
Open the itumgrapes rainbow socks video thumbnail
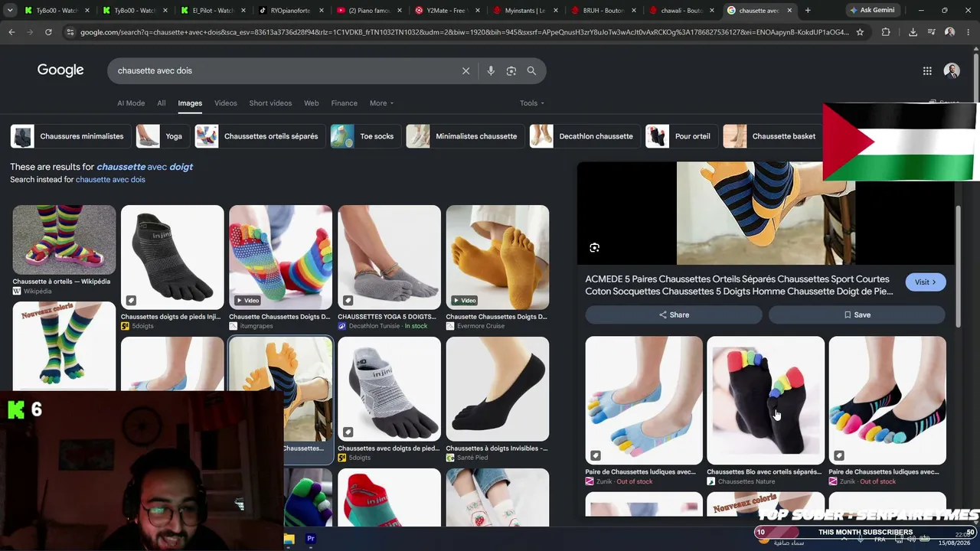click(x=280, y=257)
